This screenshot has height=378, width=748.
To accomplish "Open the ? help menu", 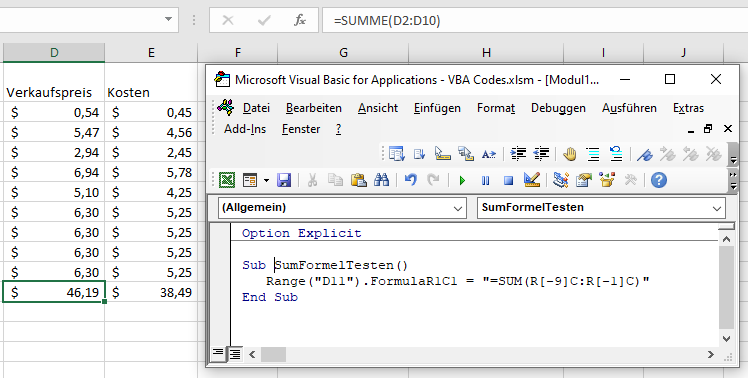I will click(x=338, y=129).
